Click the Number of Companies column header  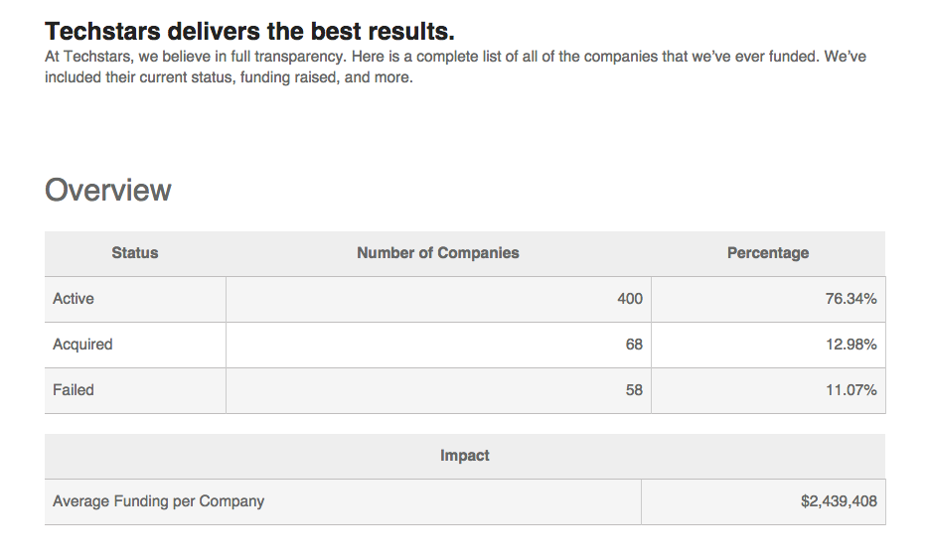point(437,253)
